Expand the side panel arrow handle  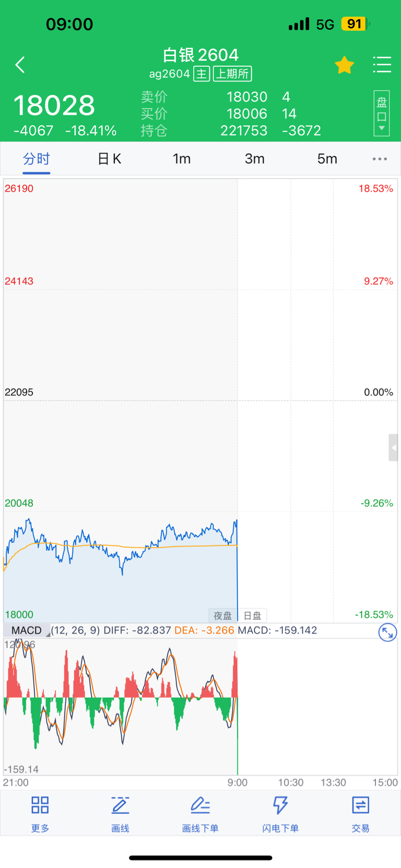pyautogui.click(x=393, y=448)
